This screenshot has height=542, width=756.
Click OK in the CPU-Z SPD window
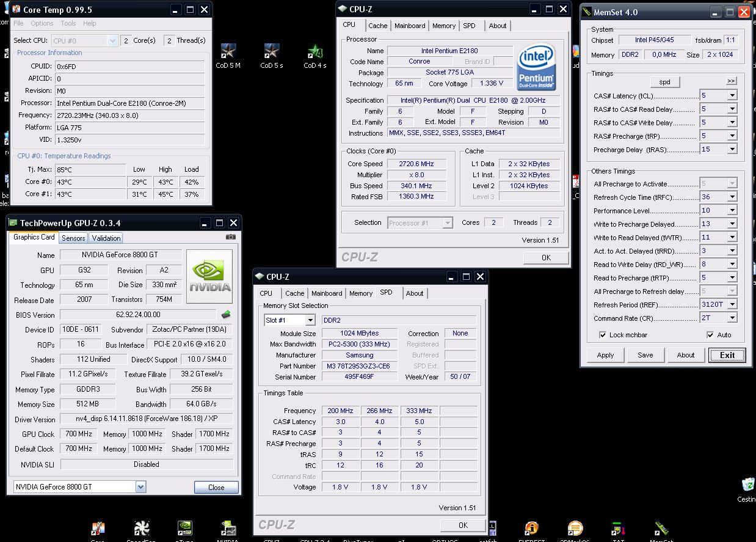pyautogui.click(x=463, y=525)
